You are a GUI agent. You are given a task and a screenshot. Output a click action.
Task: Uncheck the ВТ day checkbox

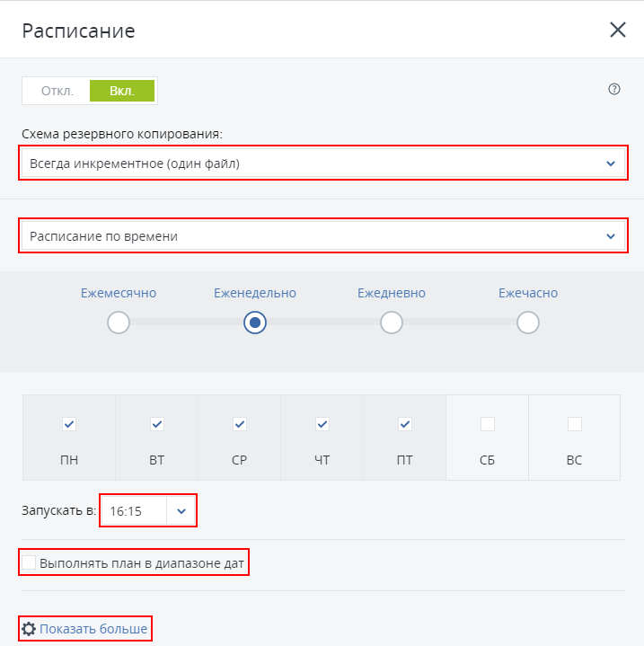156,423
